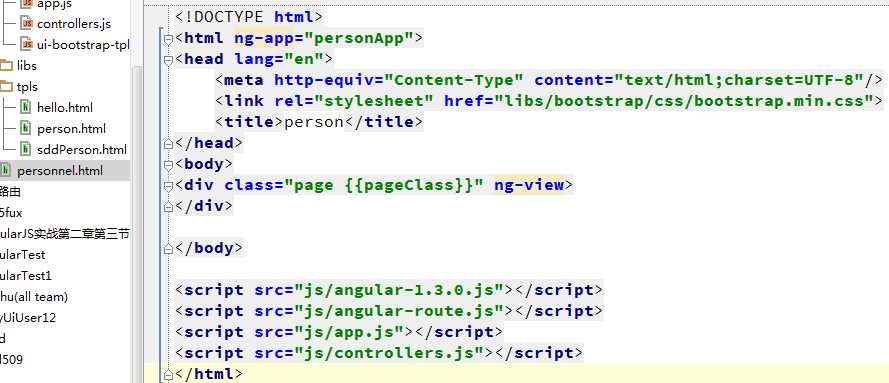Toggle the closing body tag fold marker

tap(168, 249)
